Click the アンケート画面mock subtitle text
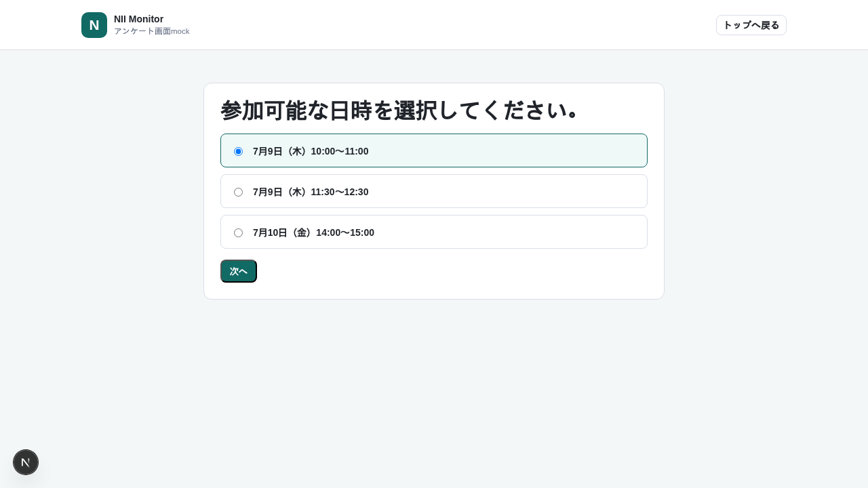The height and width of the screenshot is (488, 868). click(x=152, y=31)
